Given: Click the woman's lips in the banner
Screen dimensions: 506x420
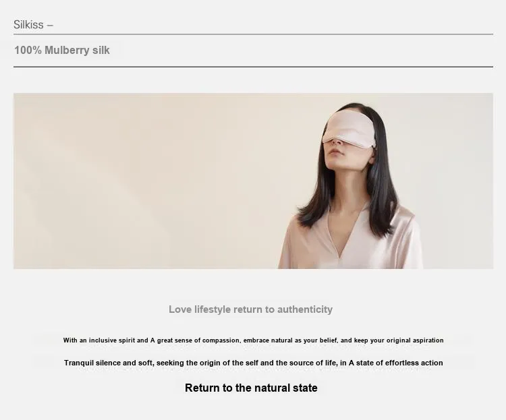Looking at the screenshot, I should click(x=336, y=152).
